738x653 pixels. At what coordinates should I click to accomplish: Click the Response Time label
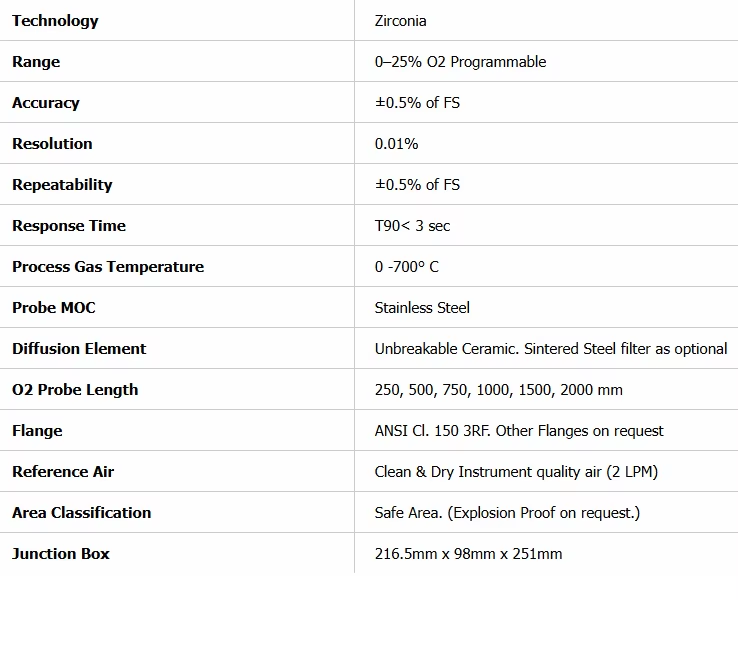point(69,226)
